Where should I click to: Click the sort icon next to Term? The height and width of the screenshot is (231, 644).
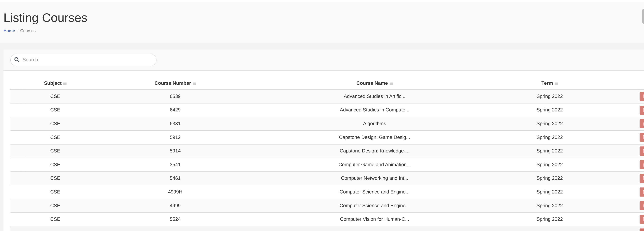[556, 84]
